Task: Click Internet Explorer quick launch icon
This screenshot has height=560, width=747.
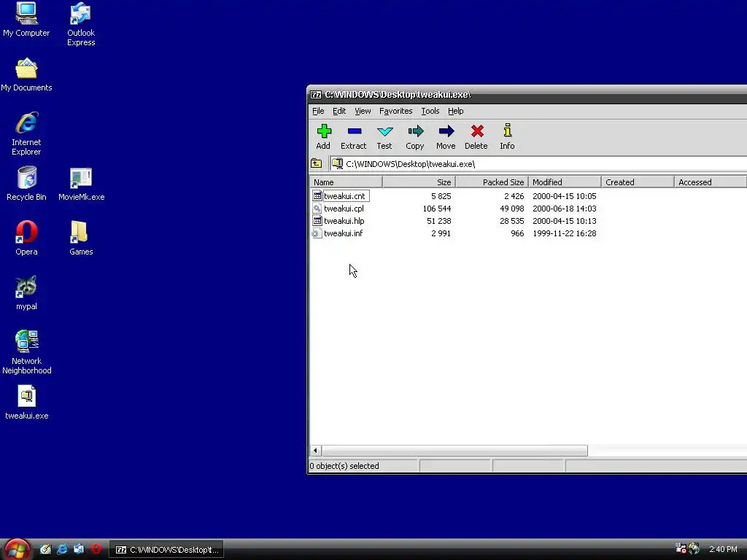Action: [x=63, y=549]
